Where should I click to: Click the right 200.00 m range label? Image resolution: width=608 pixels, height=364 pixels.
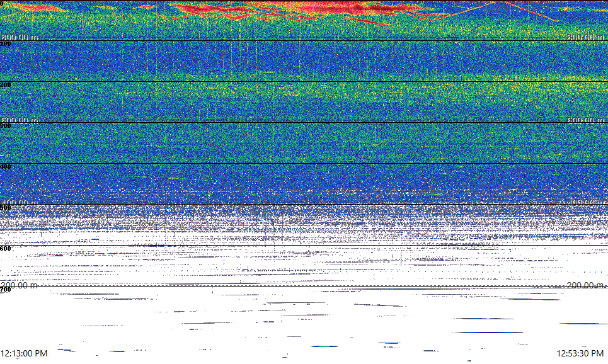[x=587, y=285]
